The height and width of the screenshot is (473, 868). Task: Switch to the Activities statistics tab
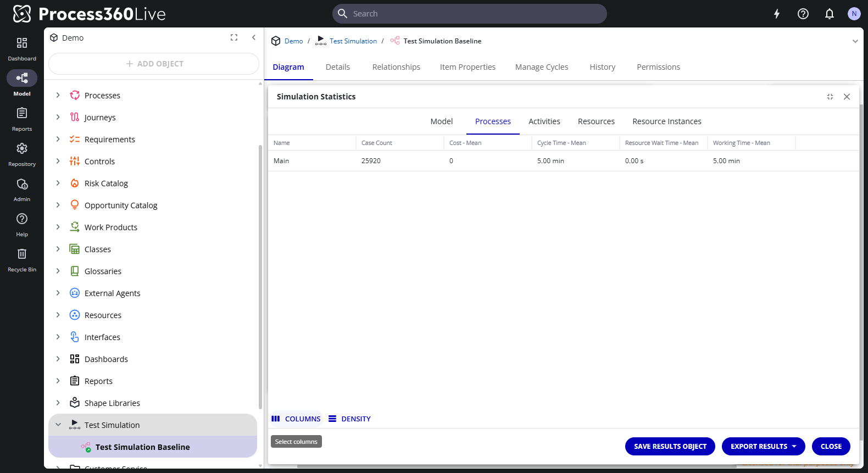544,121
